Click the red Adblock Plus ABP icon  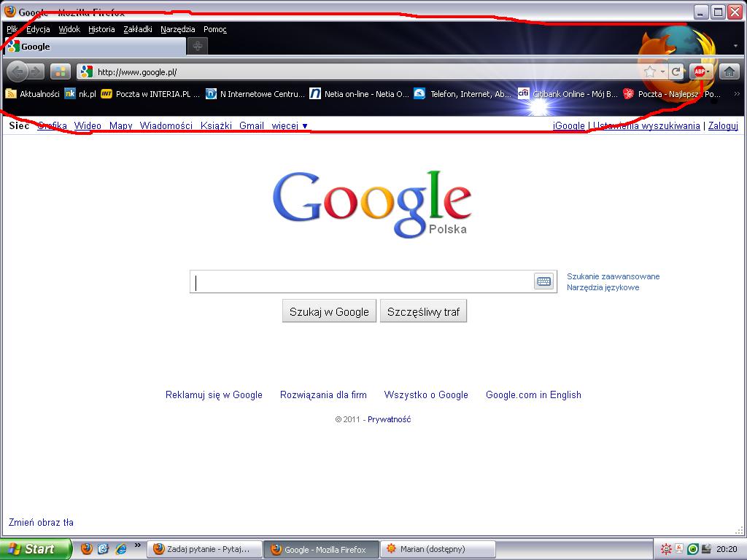click(x=699, y=72)
